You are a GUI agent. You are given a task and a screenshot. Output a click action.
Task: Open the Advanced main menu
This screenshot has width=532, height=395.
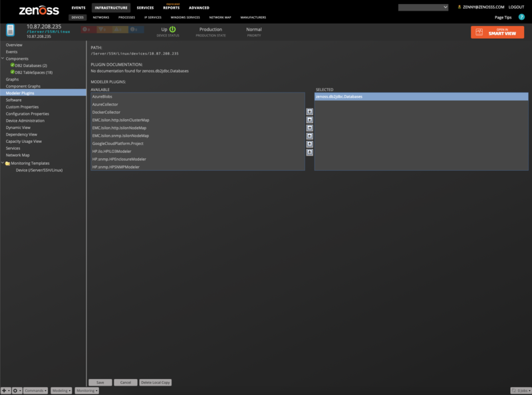pyautogui.click(x=199, y=8)
